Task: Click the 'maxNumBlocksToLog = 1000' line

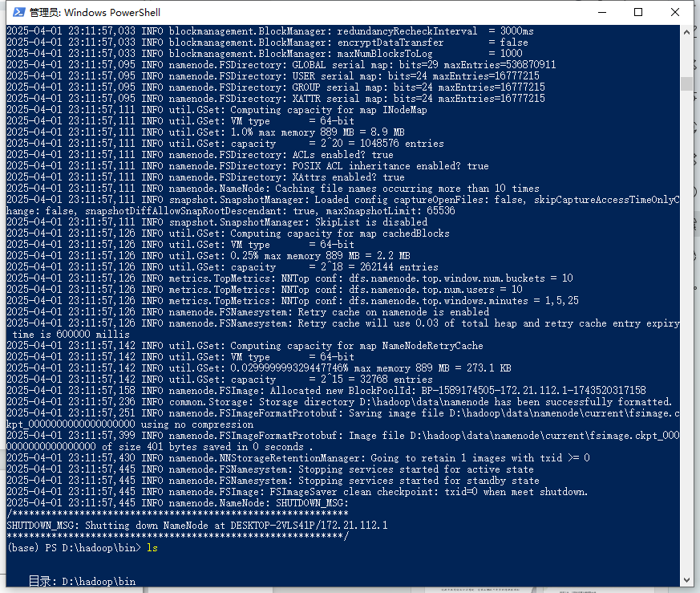Action: tap(265, 54)
